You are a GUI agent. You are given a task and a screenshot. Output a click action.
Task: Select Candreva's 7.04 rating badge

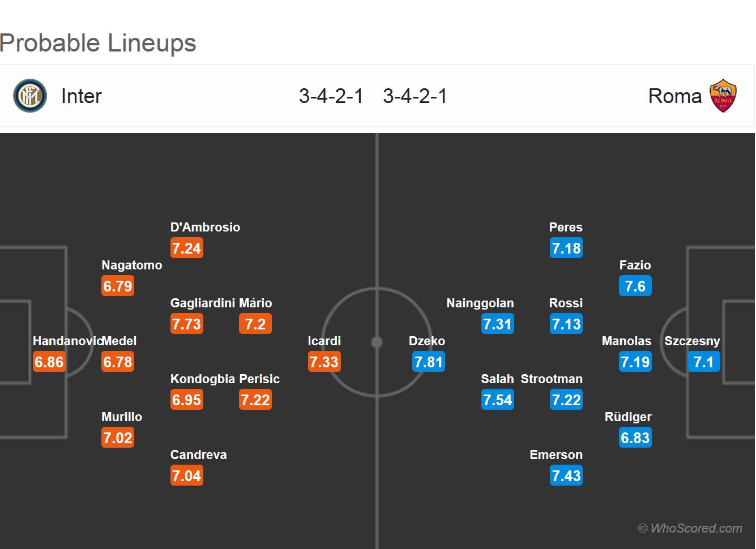tap(186, 475)
